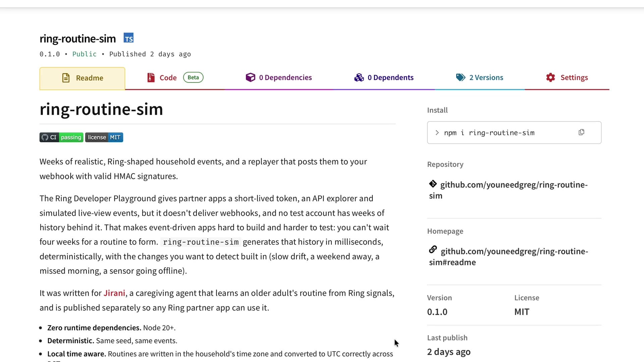Open the 0 Dependencies tab

(279, 78)
